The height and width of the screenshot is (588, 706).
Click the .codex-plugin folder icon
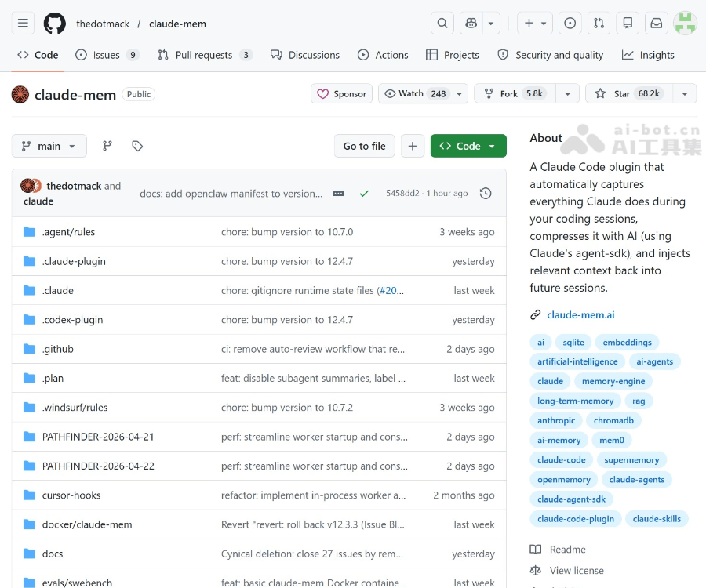[x=29, y=319]
